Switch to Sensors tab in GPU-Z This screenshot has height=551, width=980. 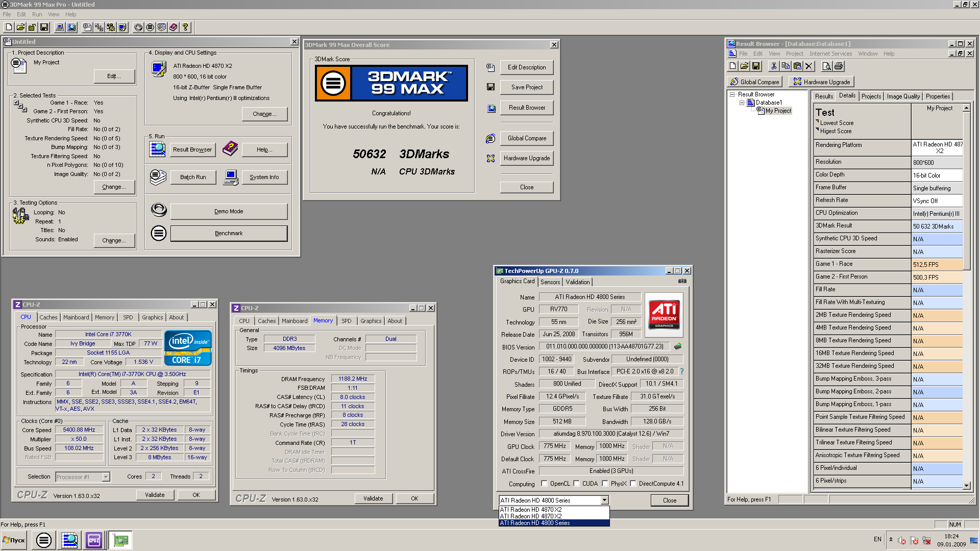(x=550, y=282)
